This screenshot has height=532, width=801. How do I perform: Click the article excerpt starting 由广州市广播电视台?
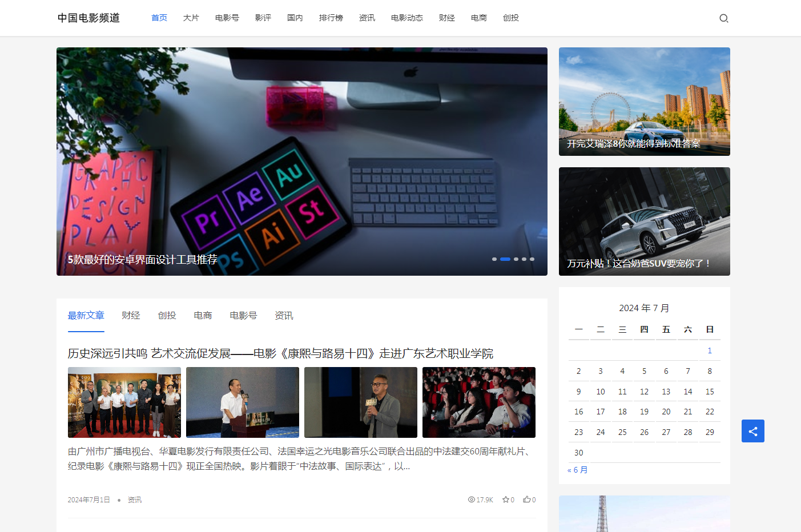(x=301, y=459)
